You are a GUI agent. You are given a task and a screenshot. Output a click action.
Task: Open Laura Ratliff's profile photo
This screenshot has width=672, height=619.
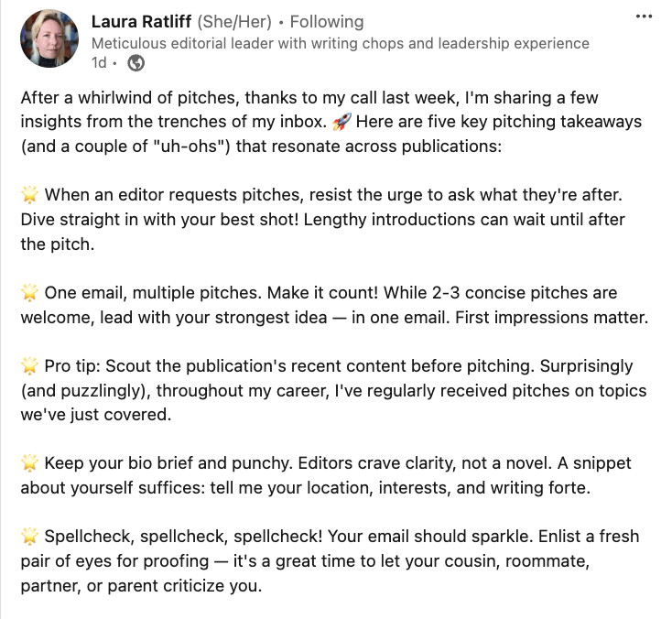pyautogui.click(x=49, y=38)
